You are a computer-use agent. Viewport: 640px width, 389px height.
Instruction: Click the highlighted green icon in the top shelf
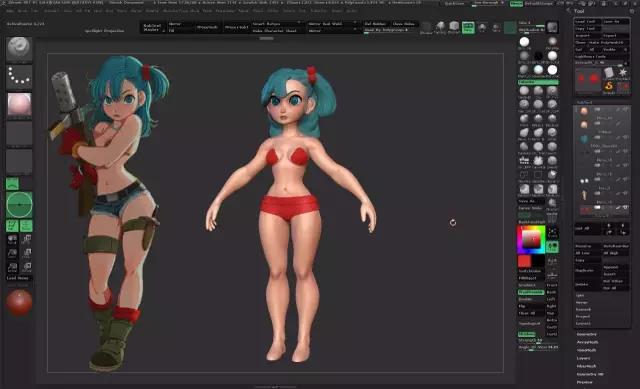coord(468,27)
